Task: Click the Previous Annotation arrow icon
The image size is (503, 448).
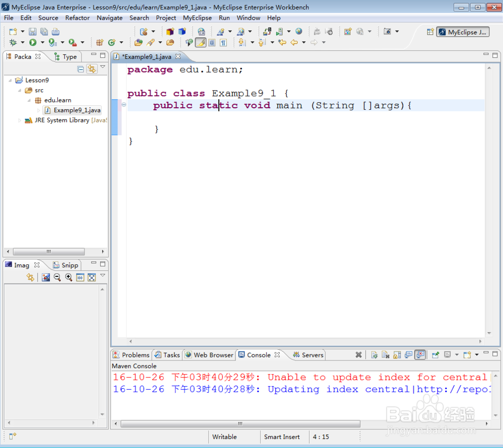Action: 262,42
